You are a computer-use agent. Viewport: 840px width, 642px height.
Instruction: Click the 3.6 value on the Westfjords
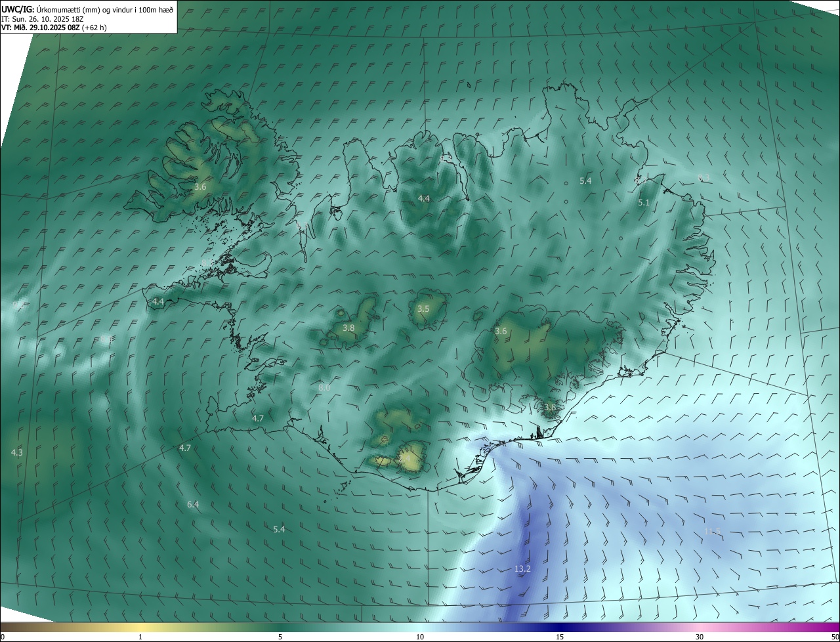(x=200, y=186)
